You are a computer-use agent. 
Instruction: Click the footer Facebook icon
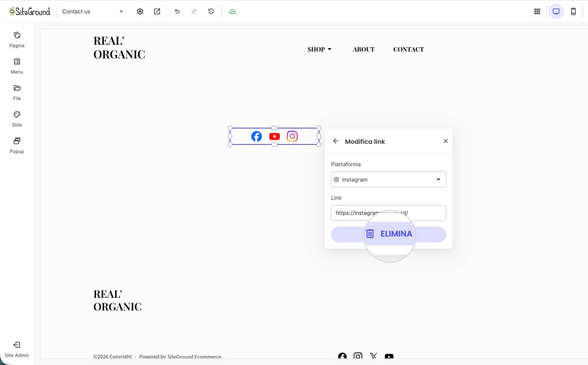(x=342, y=356)
